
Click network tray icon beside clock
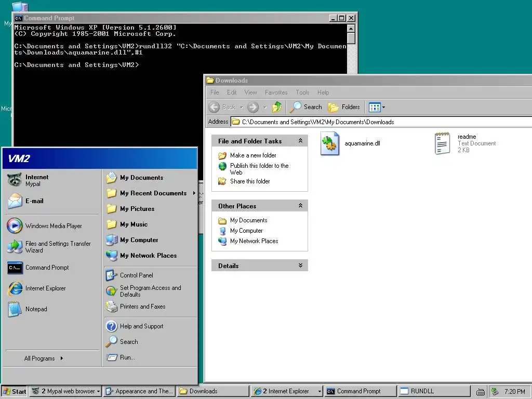[x=495, y=392]
